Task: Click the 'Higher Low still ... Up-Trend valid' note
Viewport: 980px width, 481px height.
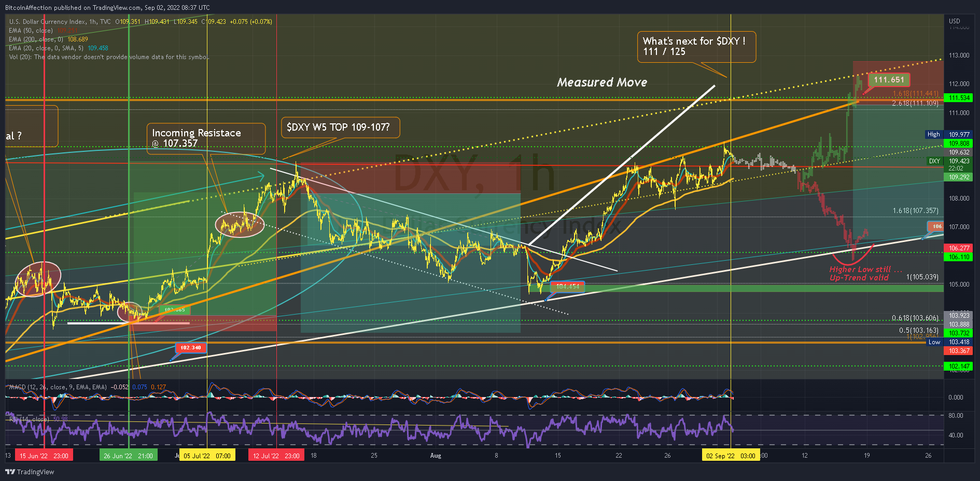Action: [x=865, y=273]
